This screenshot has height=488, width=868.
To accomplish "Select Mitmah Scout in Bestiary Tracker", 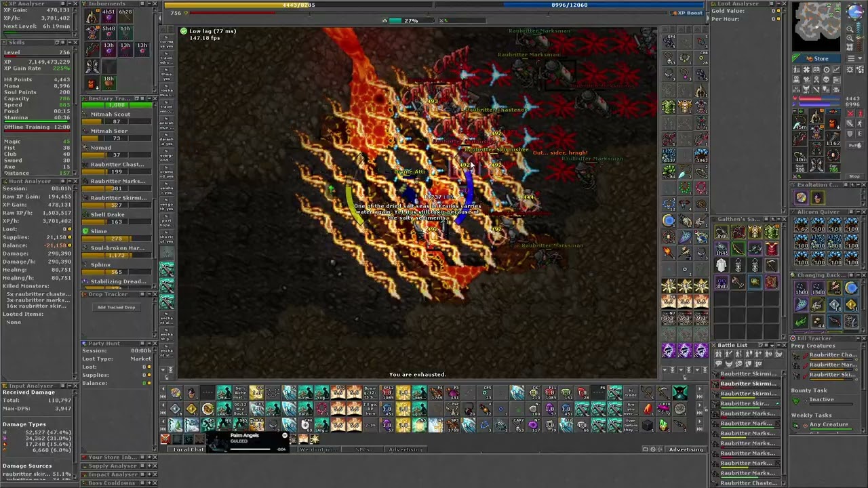I will 117,118.
